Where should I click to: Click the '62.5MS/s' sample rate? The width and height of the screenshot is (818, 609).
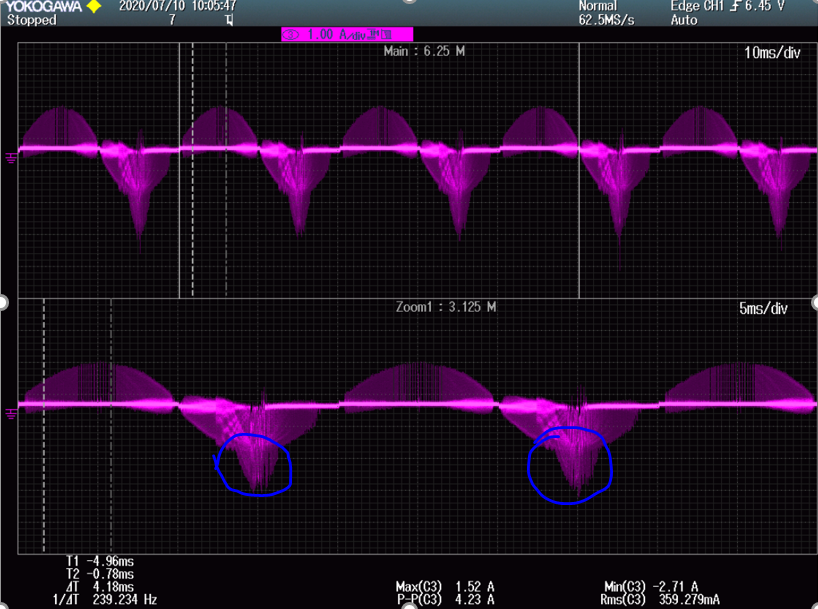point(606,20)
